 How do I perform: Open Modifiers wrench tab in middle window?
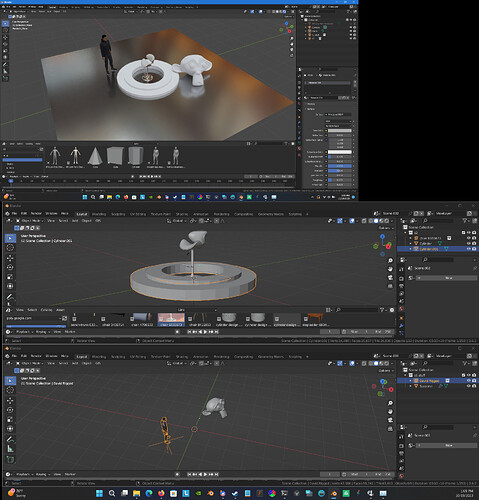(x=402, y=325)
